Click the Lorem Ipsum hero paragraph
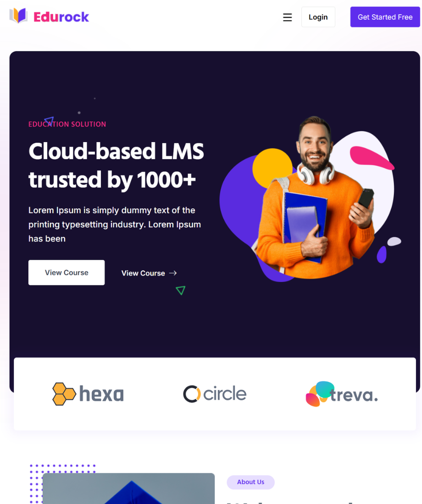This screenshot has width=422, height=504. 115,225
